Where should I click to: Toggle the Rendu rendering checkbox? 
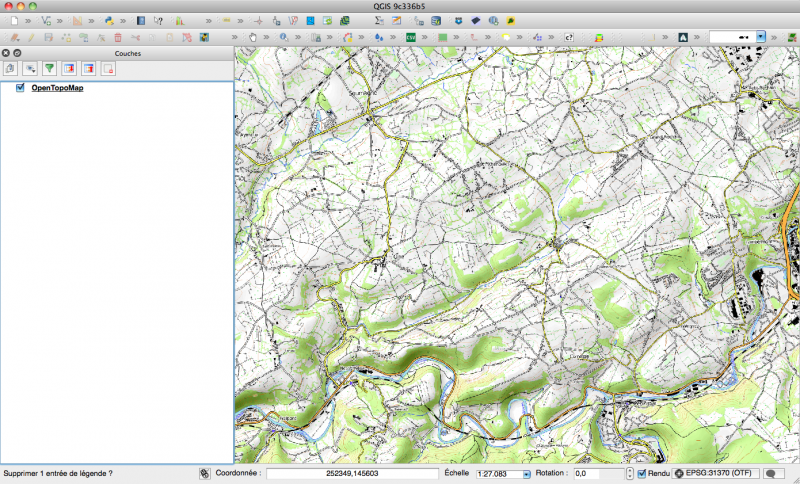coord(642,474)
